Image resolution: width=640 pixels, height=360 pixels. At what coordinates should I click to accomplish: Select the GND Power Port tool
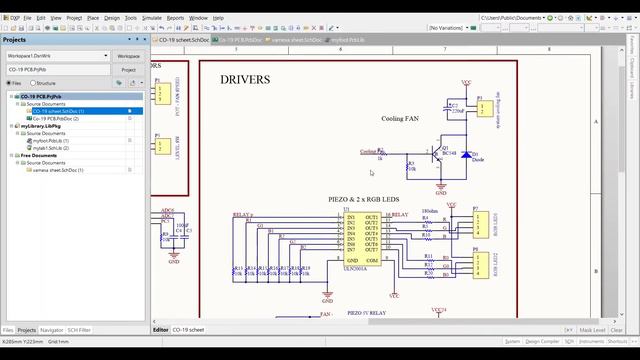pos(245,28)
